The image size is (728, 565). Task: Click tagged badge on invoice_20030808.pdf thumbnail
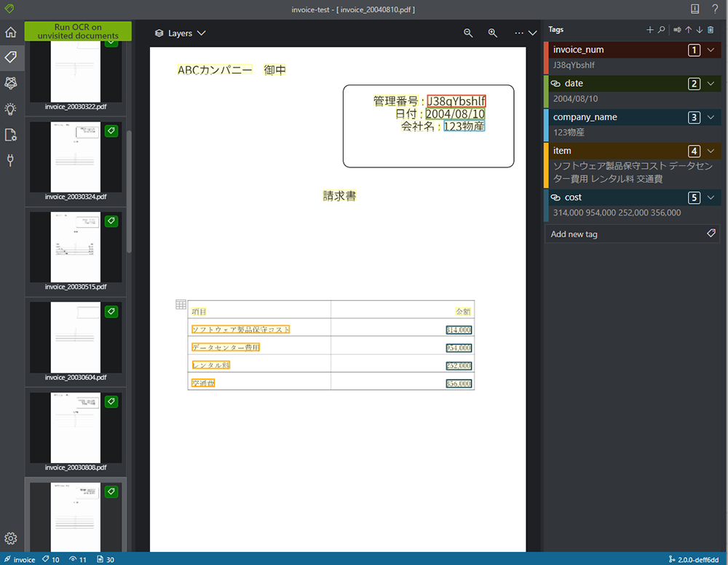pyautogui.click(x=111, y=402)
